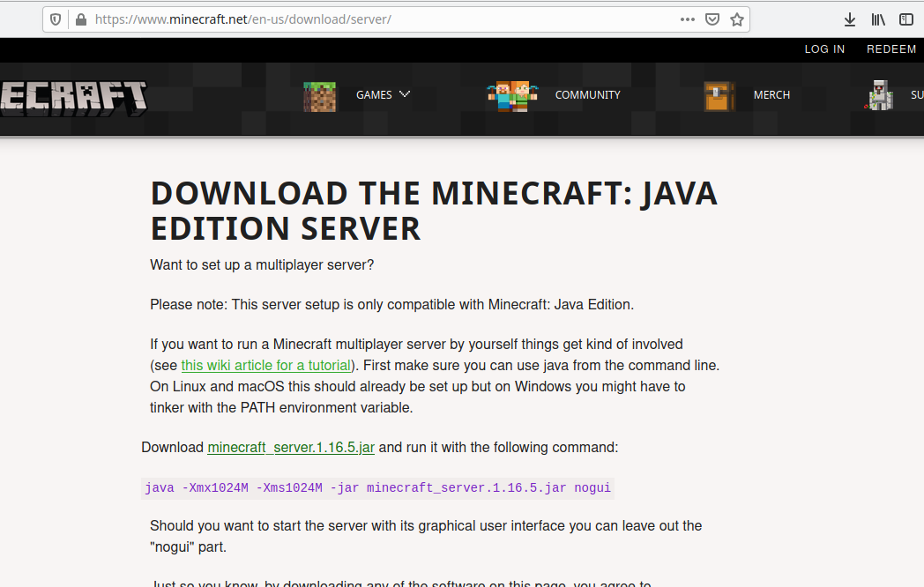
Task: Click the REDEEM link
Action: coord(891,49)
